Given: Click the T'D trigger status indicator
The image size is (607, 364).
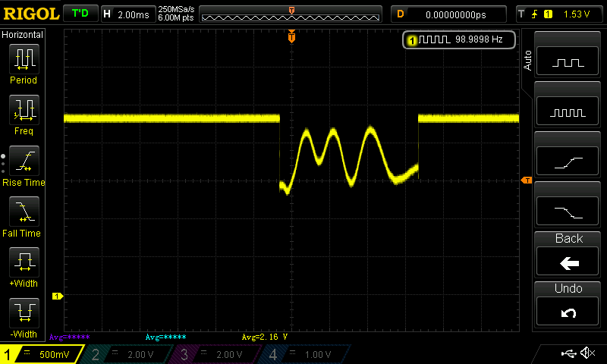Looking at the screenshot, I should [80, 14].
